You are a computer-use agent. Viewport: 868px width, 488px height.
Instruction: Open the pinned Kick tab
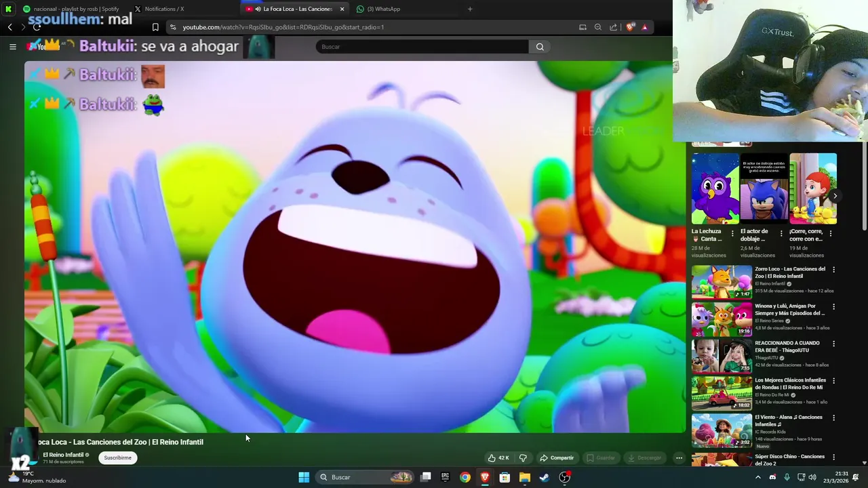(8, 9)
